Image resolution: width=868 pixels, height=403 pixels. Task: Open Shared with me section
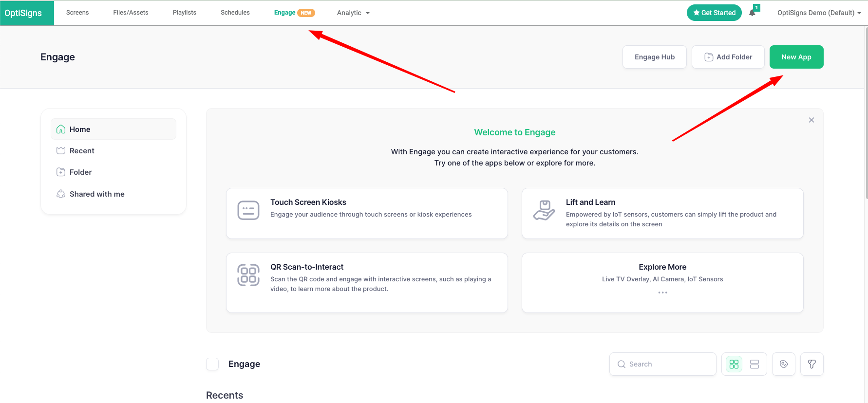click(96, 194)
